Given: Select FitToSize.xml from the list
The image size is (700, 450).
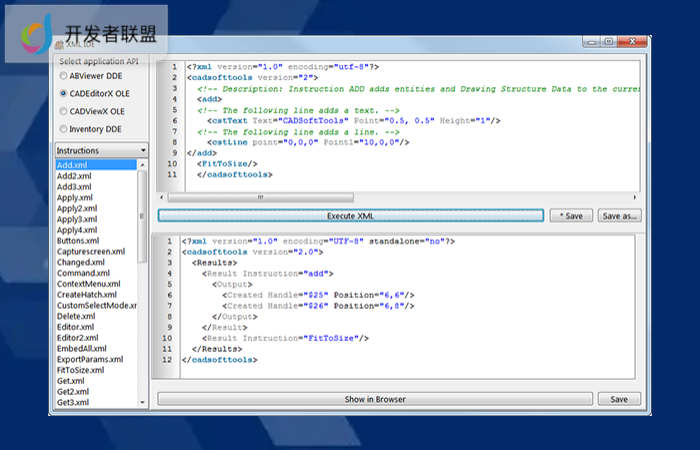Looking at the screenshot, I should click(x=80, y=370).
